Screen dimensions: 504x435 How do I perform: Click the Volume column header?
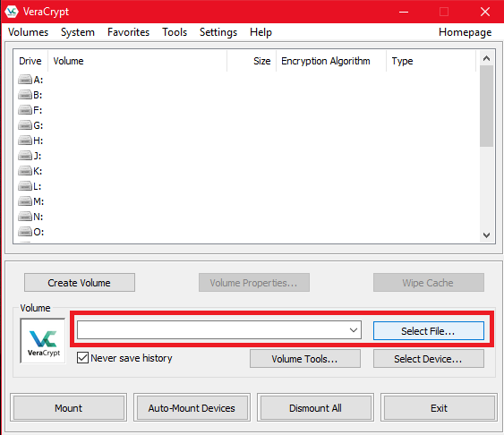(x=137, y=61)
